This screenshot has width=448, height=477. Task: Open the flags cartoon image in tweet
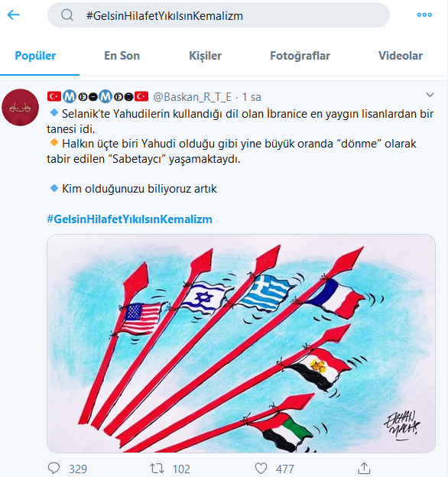pos(241,343)
